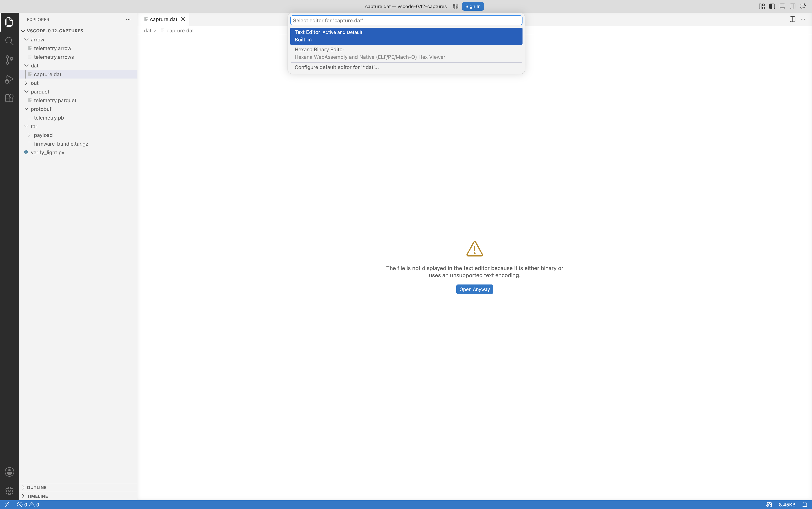Open the Source Control view
Image resolution: width=812 pixels, height=509 pixels.
(x=9, y=60)
